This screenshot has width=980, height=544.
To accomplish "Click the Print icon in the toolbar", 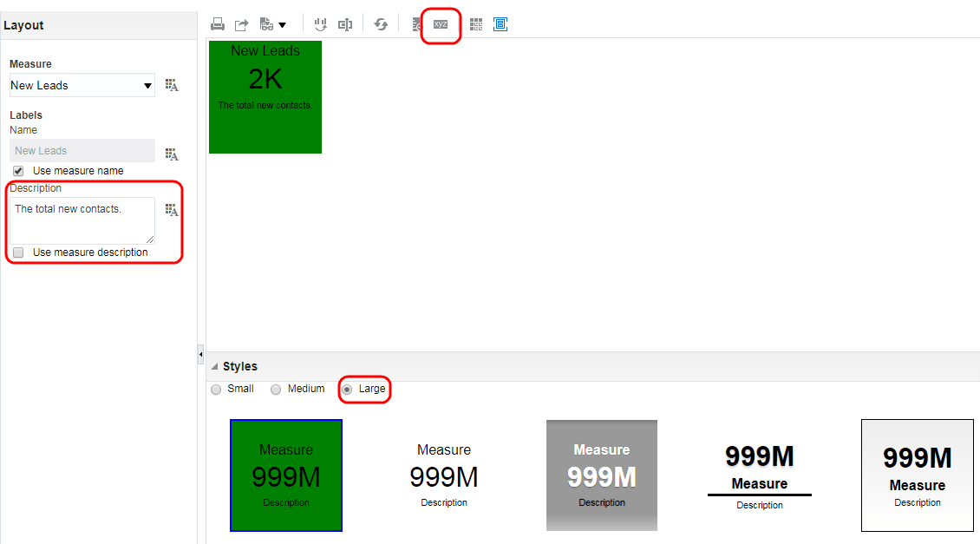I will [218, 24].
